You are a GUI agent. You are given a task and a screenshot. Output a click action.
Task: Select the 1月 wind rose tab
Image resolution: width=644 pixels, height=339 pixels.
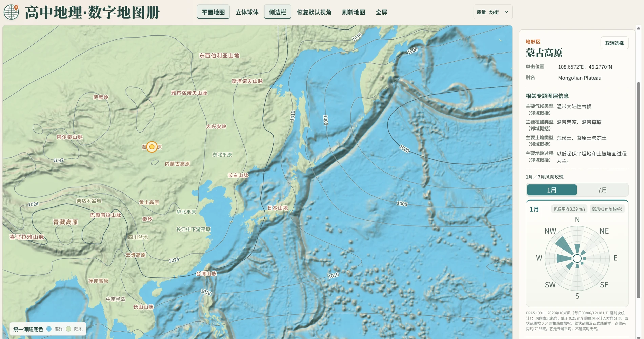tap(551, 190)
